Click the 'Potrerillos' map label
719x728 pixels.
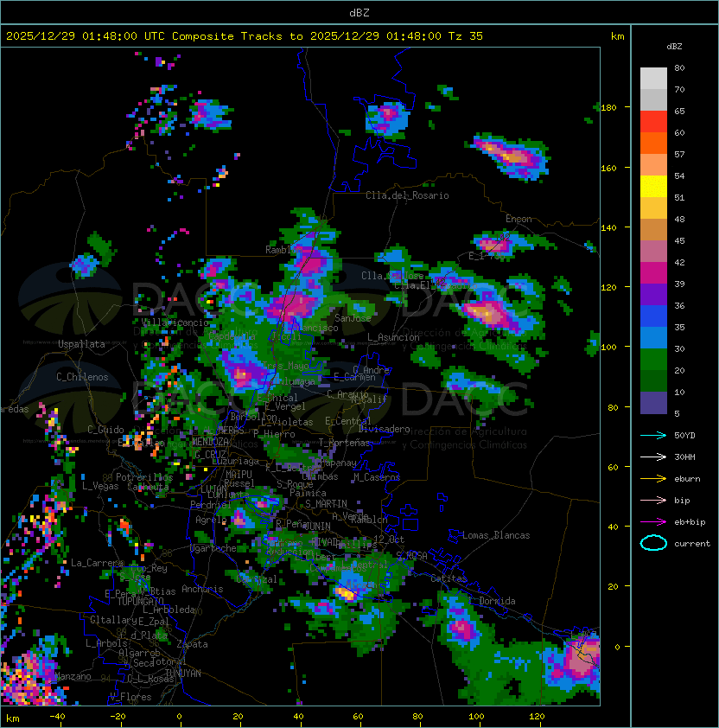coord(144,477)
